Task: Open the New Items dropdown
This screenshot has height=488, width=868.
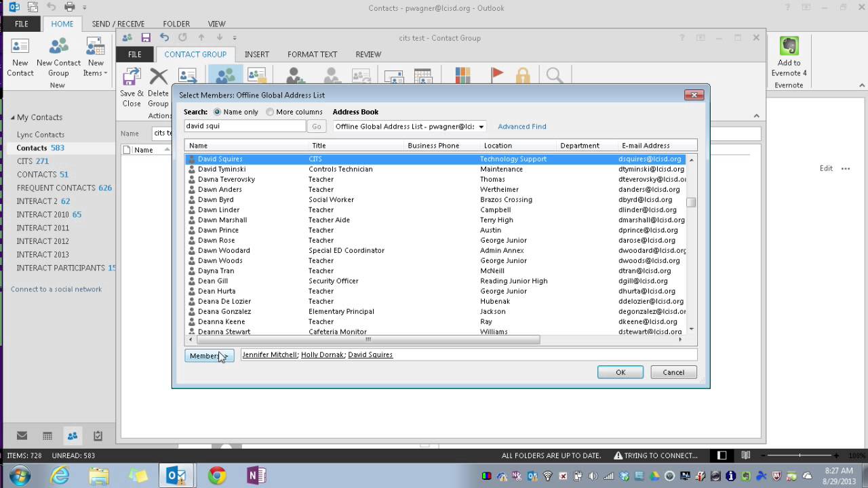Action: [x=96, y=57]
